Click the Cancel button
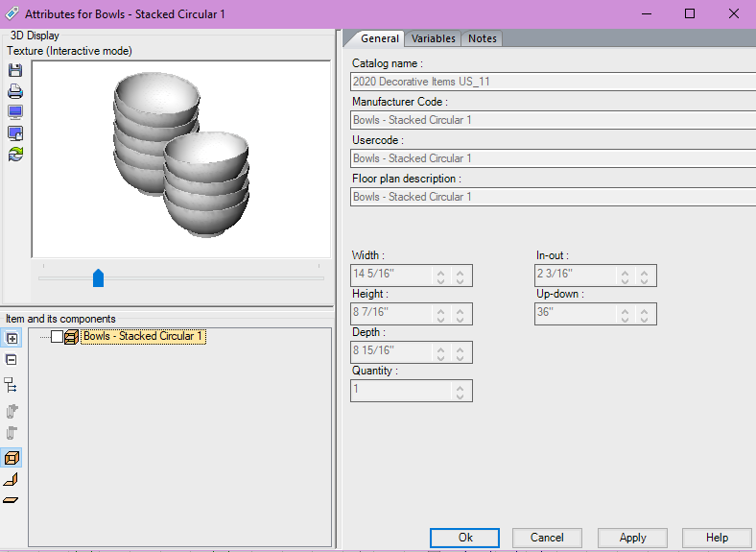The image size is (756, 552). [x=547, y=538]
